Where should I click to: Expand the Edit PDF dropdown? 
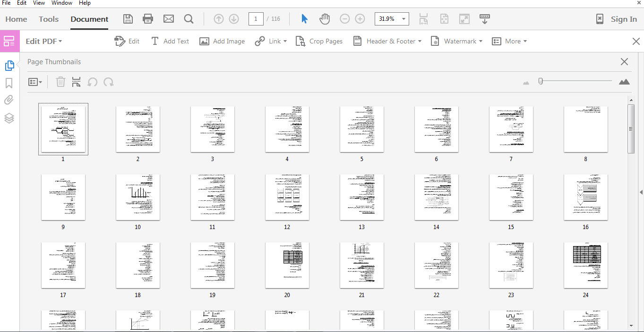[x=43, y=41]
